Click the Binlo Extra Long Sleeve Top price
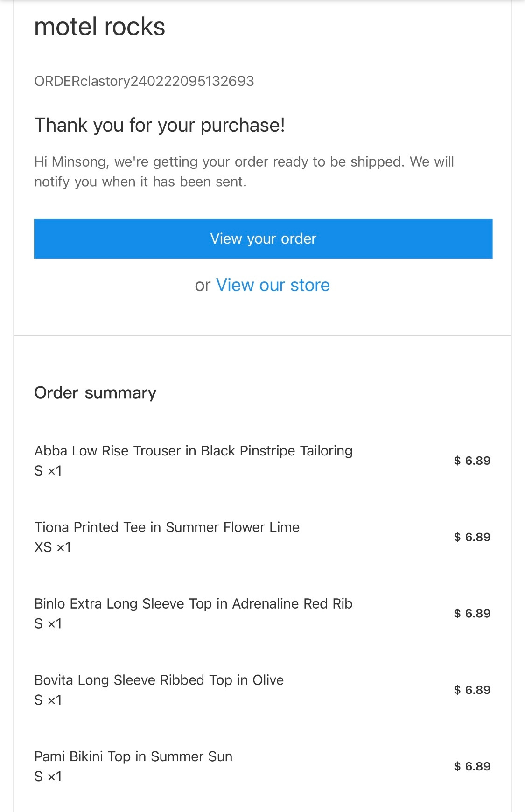This screenshot has height=812, width=525. click(472, 614)
